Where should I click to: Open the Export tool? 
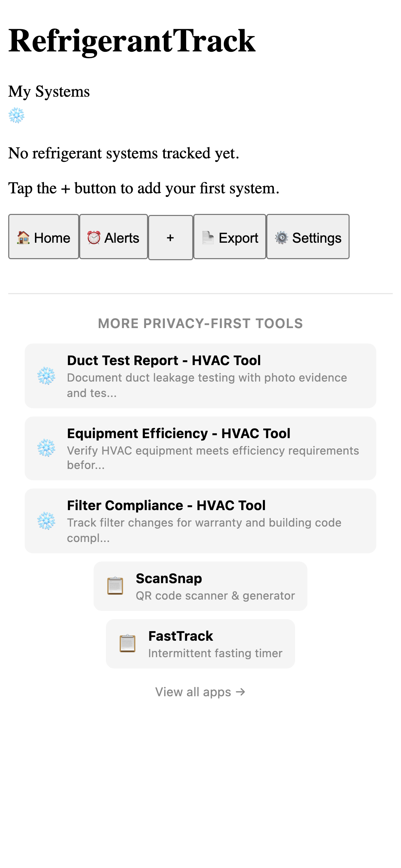point(230,237)
